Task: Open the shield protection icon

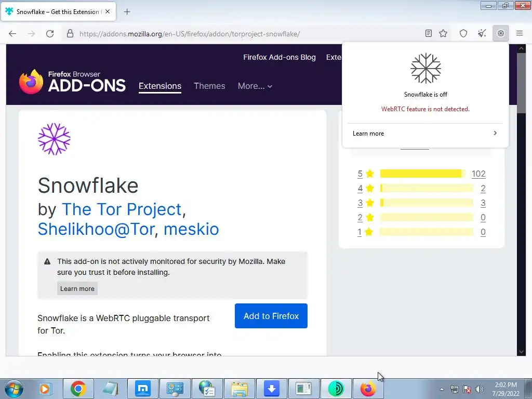Action: [x=463, y=33]
